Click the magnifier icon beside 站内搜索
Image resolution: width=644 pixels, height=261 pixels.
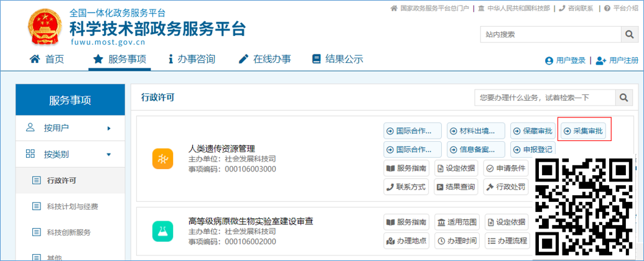click(628, 35)
